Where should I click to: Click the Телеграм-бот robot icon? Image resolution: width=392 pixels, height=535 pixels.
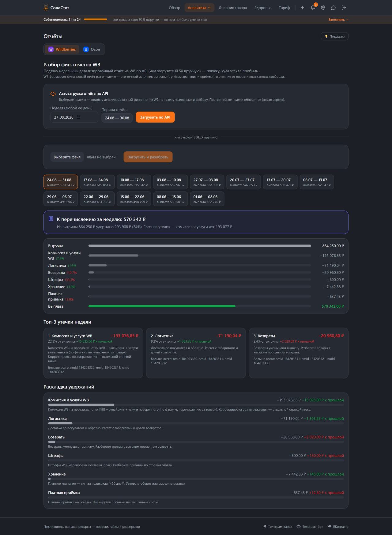click(x=299, y=526)
